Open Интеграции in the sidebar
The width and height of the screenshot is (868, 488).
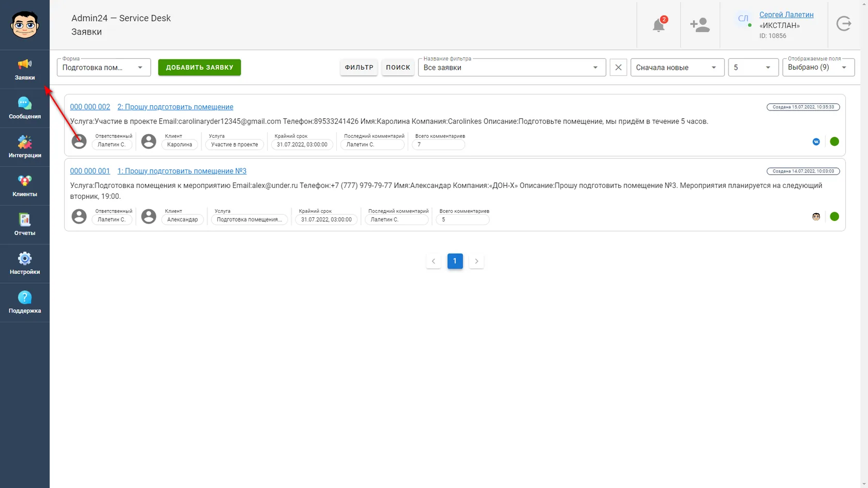[x=25, y=147]
